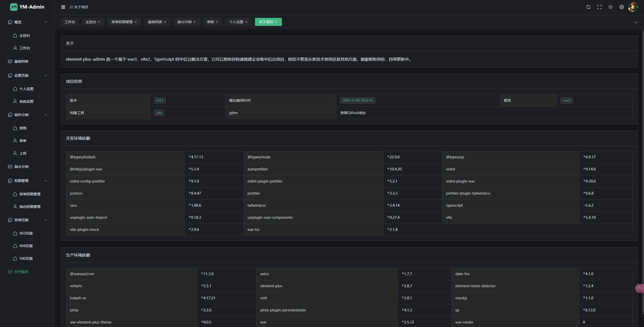Close the 指令示例 tab

click(x=195, y=22)
